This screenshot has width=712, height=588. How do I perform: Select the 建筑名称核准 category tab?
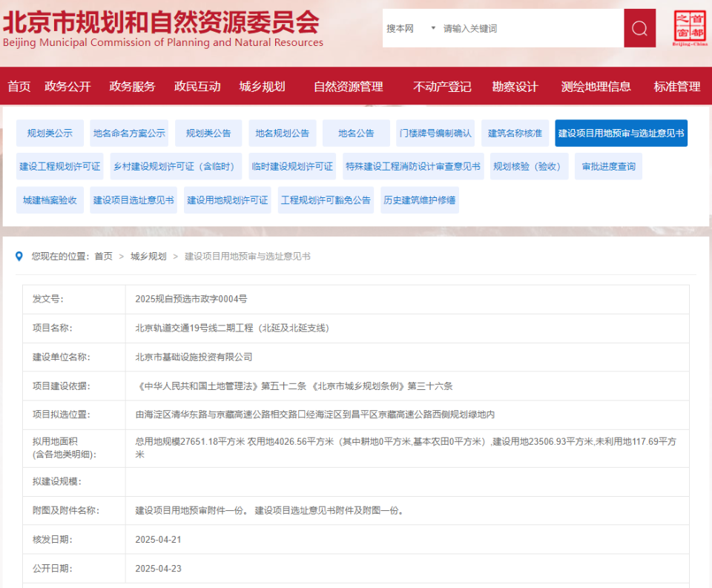(x=515, y=133)
